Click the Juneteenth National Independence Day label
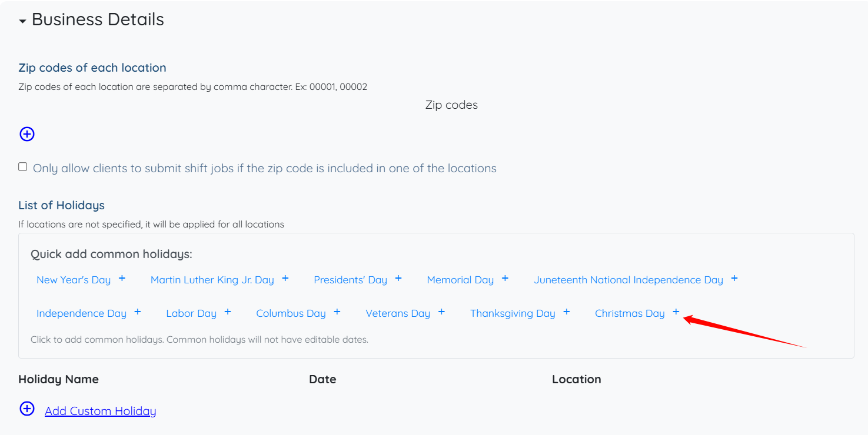 click(x=628, y=280)
